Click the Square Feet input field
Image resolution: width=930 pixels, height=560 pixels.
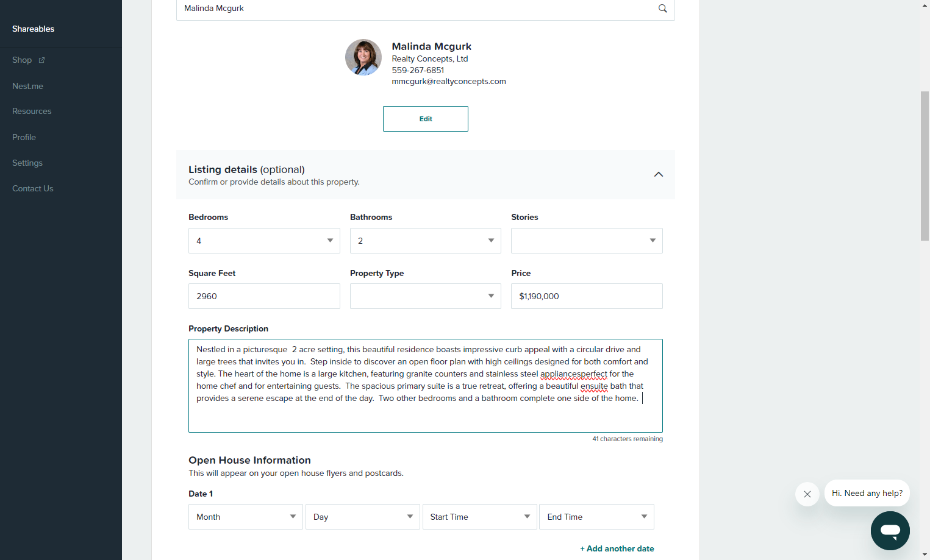click(264, 296)
